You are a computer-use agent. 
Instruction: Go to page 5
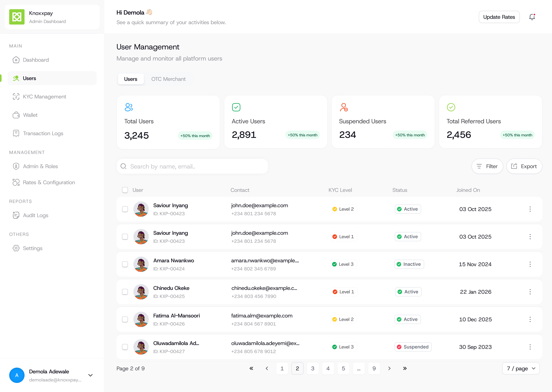click(x=343, y=368)
